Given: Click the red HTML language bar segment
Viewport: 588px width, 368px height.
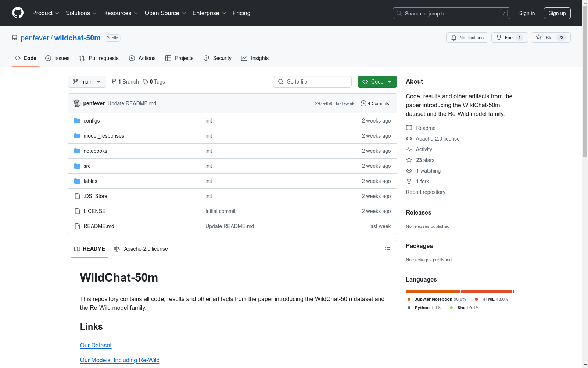Looking at the screenshot, I should pyautogui.click(x=486, y=291).
